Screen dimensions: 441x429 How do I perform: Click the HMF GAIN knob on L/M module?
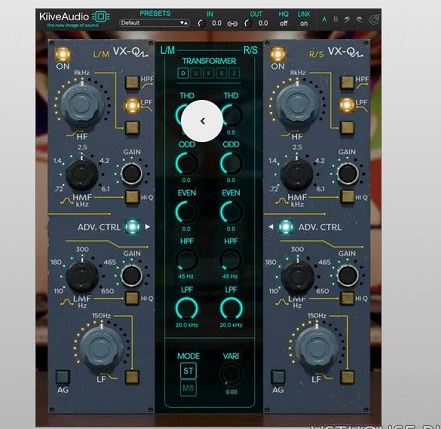[x=132, y=173]
